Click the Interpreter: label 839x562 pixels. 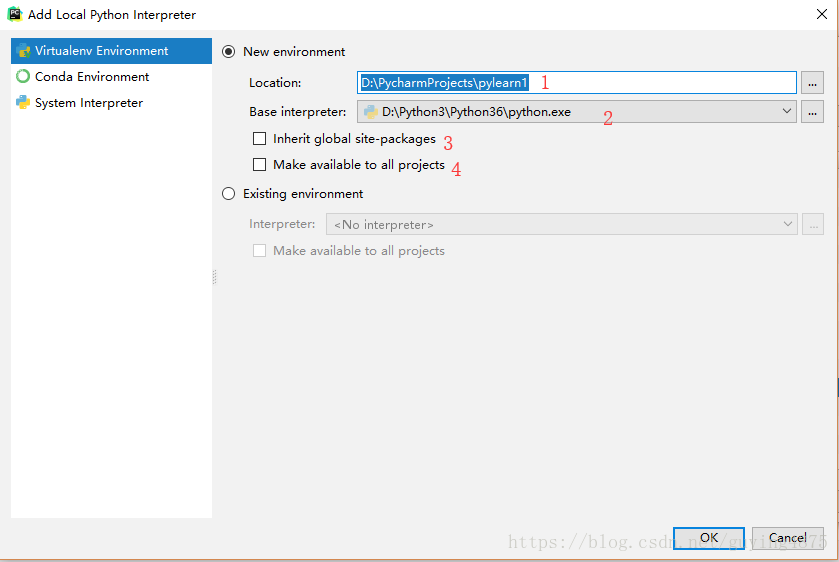[x=282, y=224]
